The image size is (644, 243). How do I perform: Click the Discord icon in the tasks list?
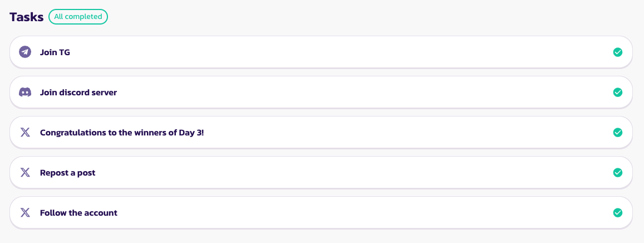click(24, 93)
